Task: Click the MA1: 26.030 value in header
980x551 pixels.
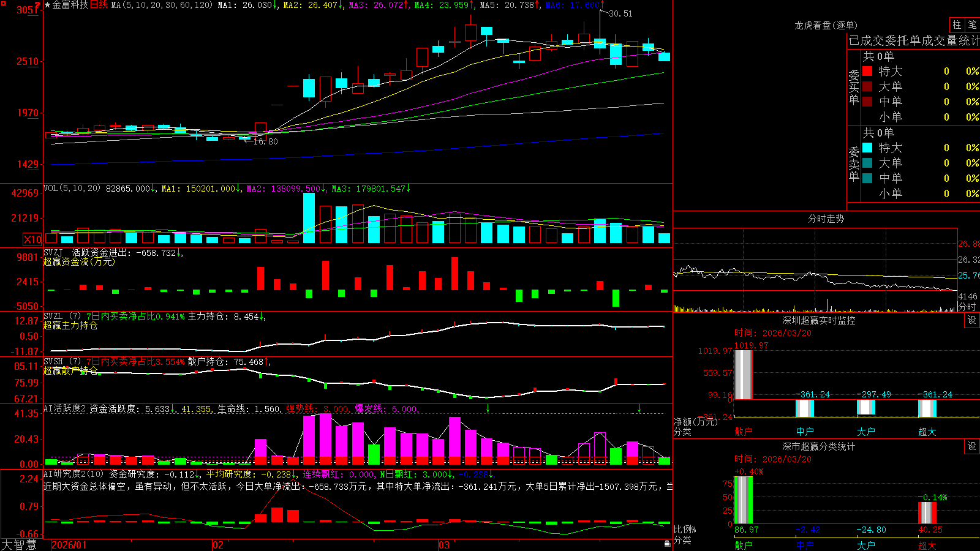Action: click(248, 5)
